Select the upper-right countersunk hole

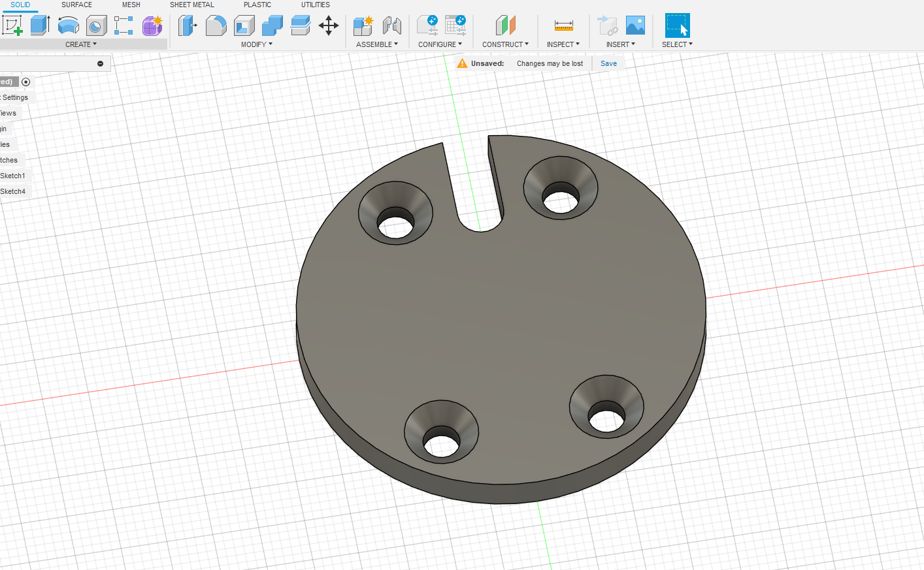(561, 189)
